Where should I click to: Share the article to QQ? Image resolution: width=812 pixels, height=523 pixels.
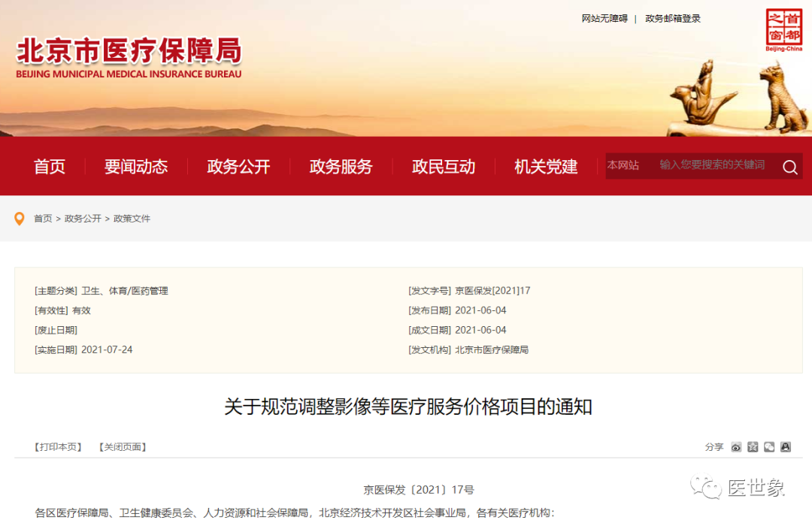point(785,447)
